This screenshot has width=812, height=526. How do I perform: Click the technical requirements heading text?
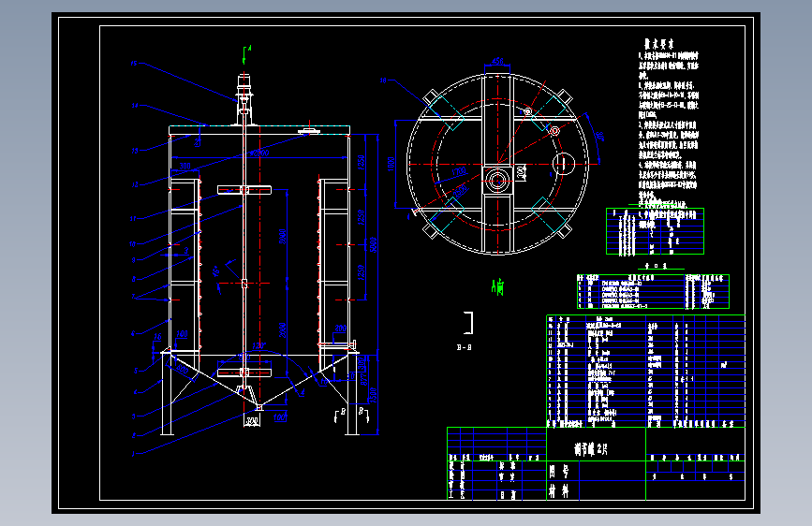click(658, 43)
